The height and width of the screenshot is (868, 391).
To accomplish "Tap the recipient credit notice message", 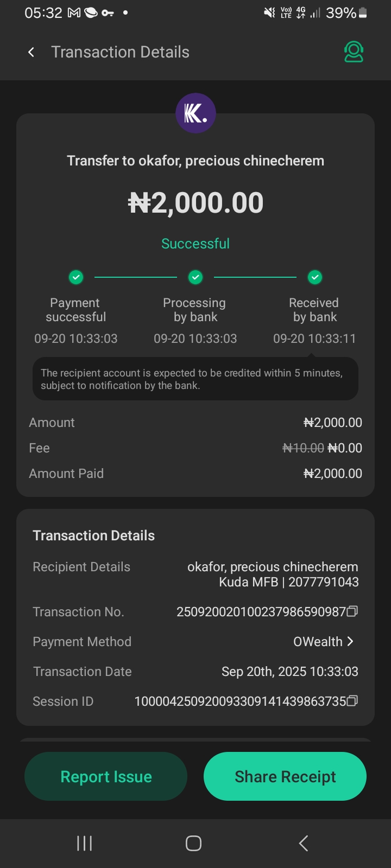I will tap(195, 379).
